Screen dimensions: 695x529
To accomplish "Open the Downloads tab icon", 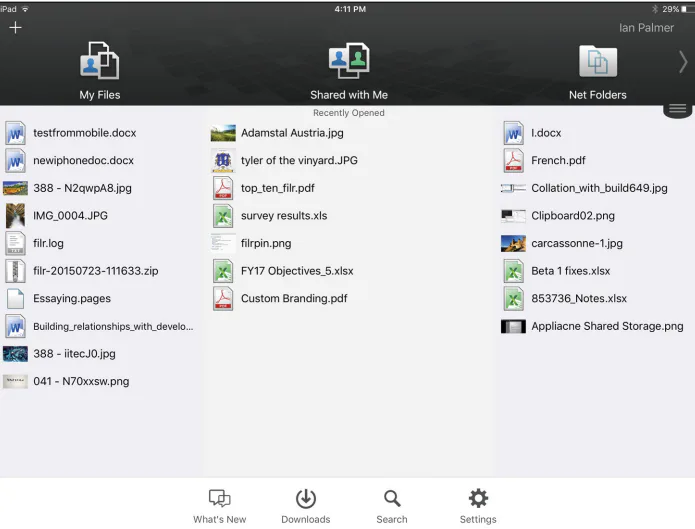I will 305,498.
